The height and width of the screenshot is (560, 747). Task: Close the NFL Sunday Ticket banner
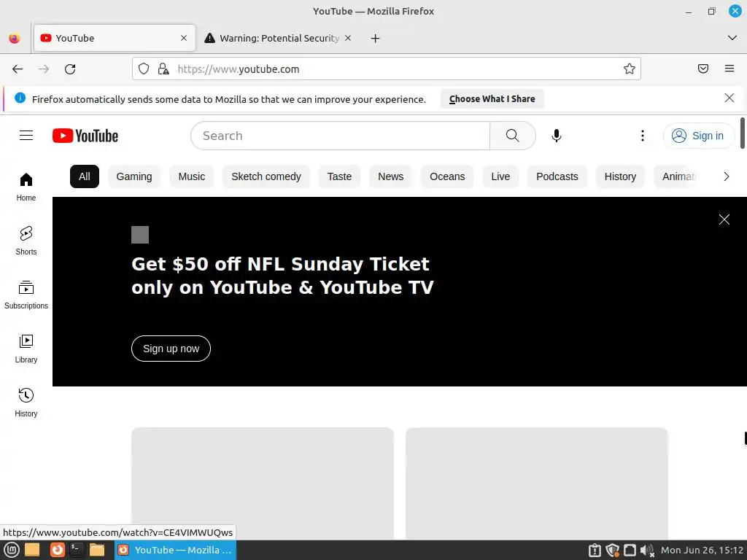tap(724, 219)
